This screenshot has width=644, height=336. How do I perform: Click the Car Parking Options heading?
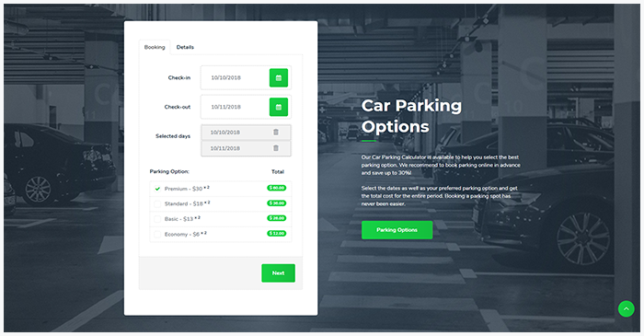[411, 116]
